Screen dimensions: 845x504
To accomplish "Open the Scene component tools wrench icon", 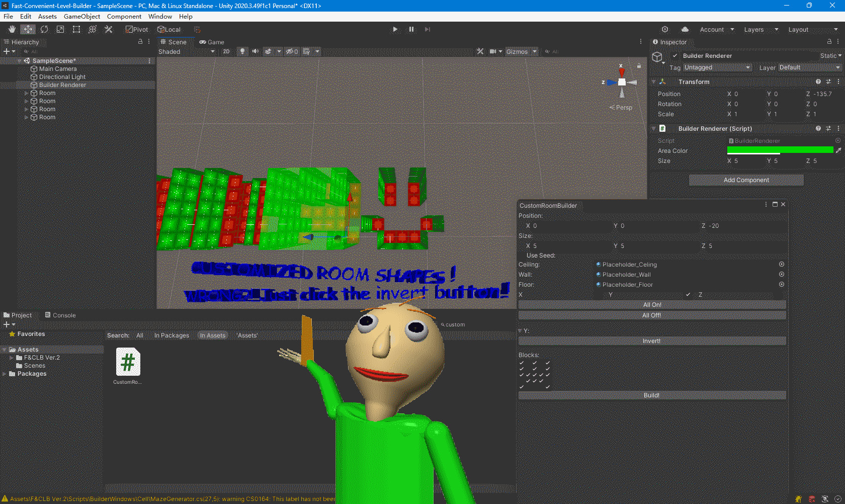I will (480, 51).
